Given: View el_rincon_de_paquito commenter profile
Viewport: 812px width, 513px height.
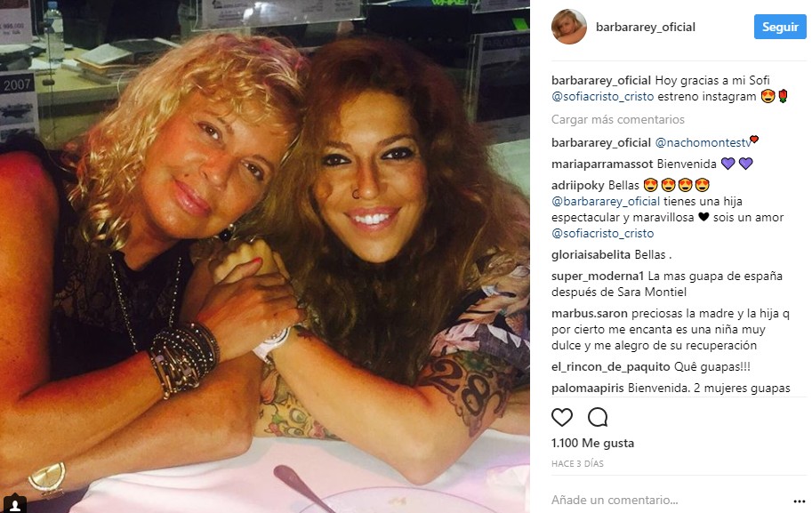Looking at the screenshot, I should (610, 367).
